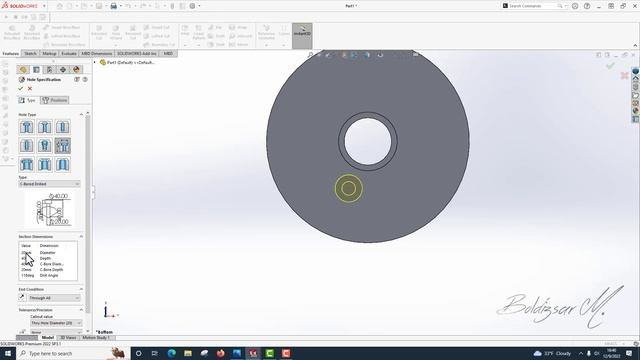This screenshot has width=640, height=360.
Task: Cancel Hole Specification with red X
Action: 30,89
